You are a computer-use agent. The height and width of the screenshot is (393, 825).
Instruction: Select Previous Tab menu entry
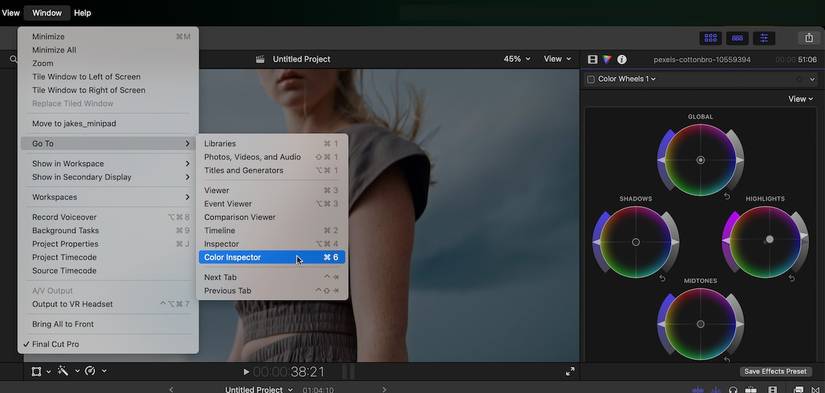pos(272,290)
